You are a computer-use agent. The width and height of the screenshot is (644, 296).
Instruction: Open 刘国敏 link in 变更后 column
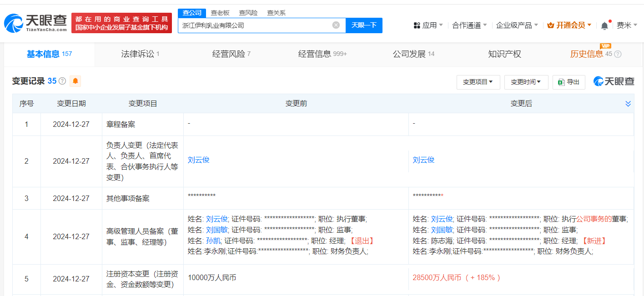(442, 230)
